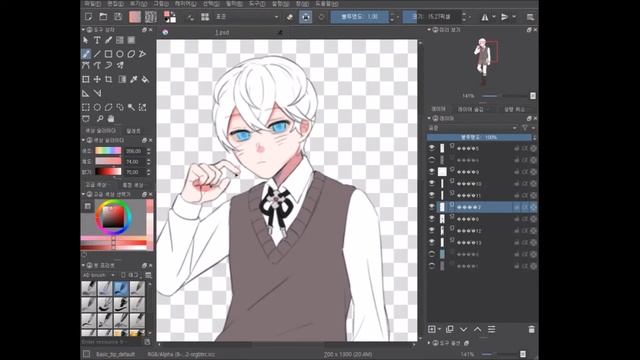Select the Gradient tool in toolbox

click(122, 79)
